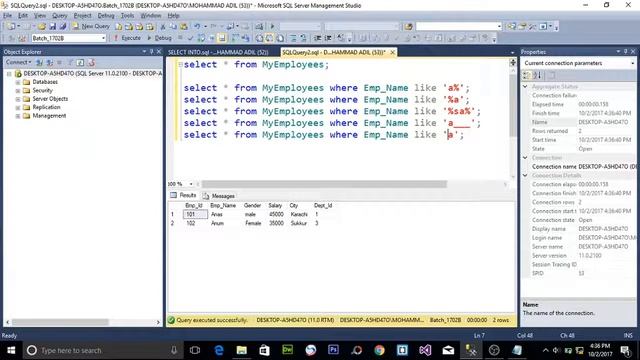The image size is (640, 360).
Task: Open the Query menu
Action: click(59, 16)
